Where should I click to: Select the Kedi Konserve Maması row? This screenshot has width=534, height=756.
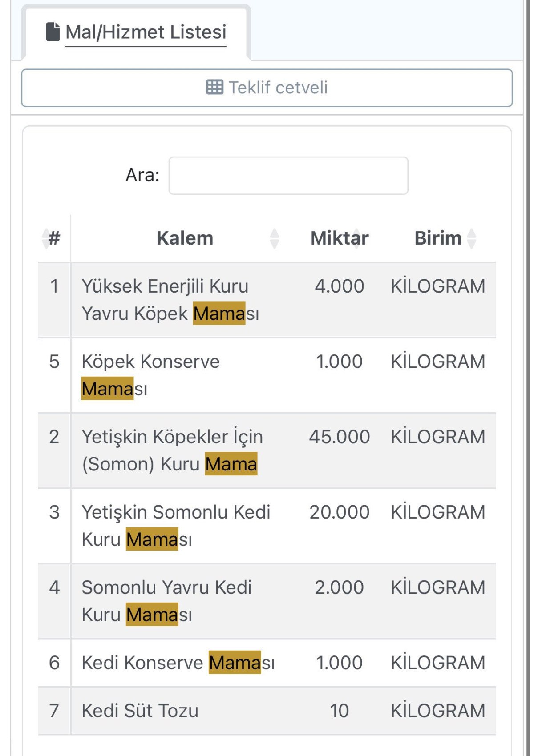[178, 663]
